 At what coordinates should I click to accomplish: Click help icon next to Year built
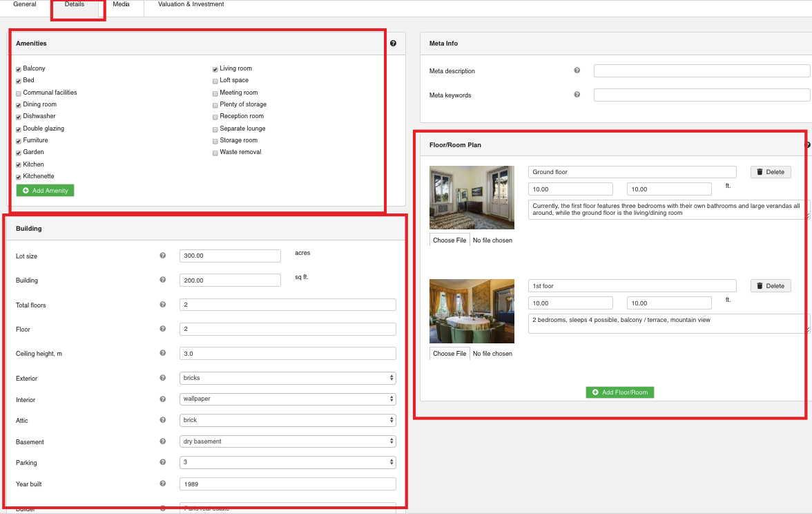pyautogui.click(x=163, y=484)
